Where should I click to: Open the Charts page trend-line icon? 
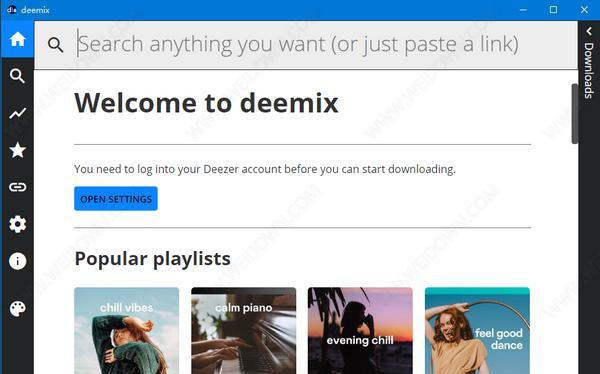pos(18,113)
